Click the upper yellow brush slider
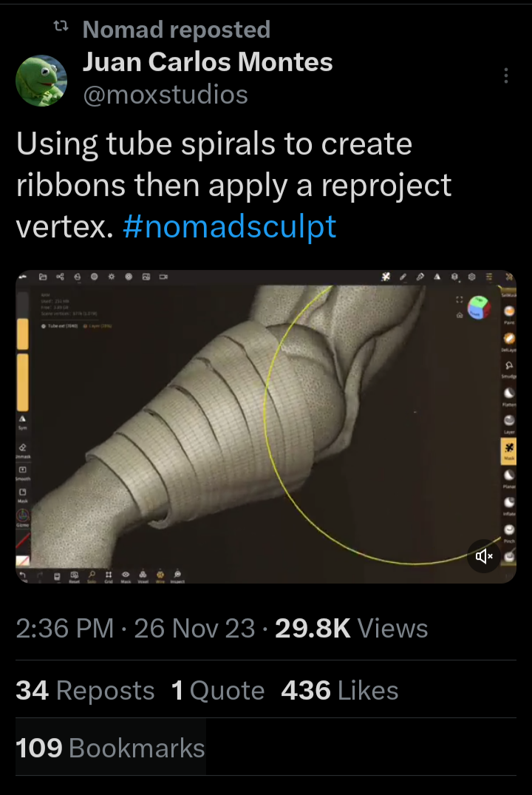 coord(22,332)
